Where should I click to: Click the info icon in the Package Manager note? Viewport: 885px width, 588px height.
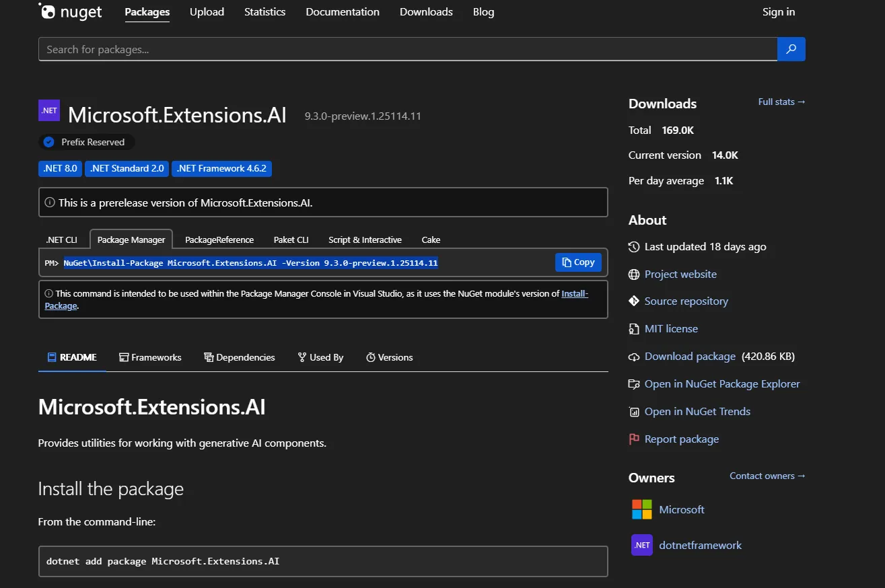(x=49, y=293)
